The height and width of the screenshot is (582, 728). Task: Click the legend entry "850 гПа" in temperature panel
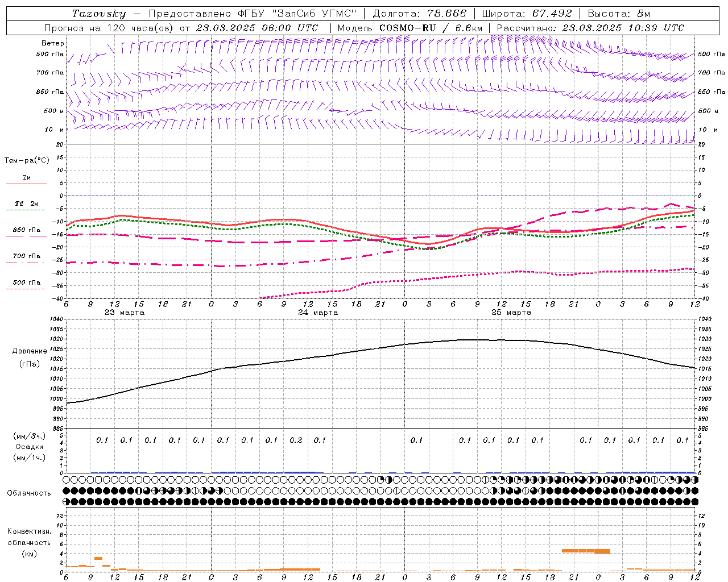(27, 230)
